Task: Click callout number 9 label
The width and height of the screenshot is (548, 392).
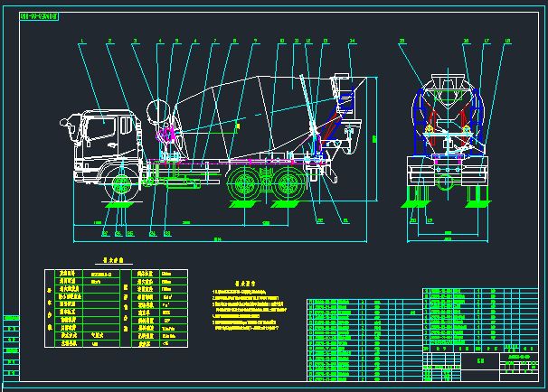Action: (x=256, y=42)
